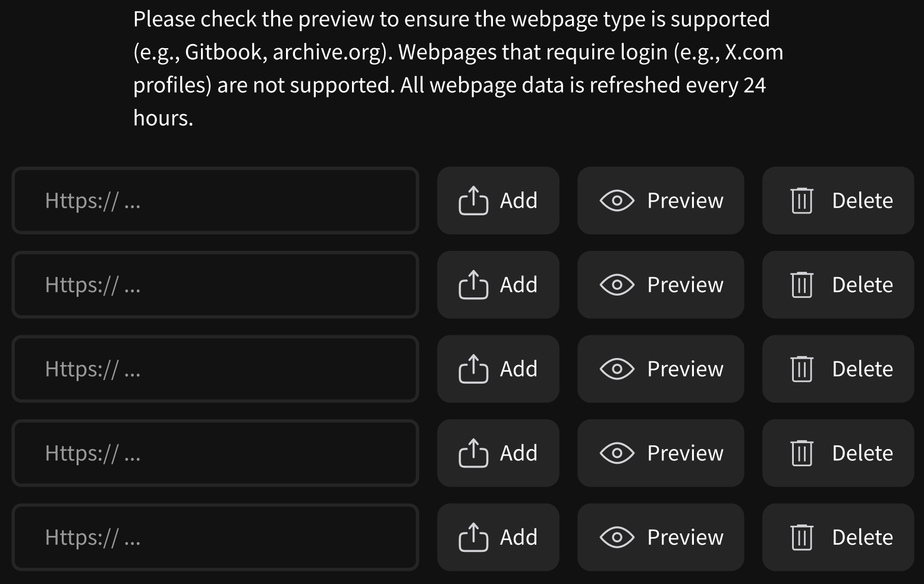The image size is (924, 584).
Task: Focus the second Https:// URL field
Action: 215,285
